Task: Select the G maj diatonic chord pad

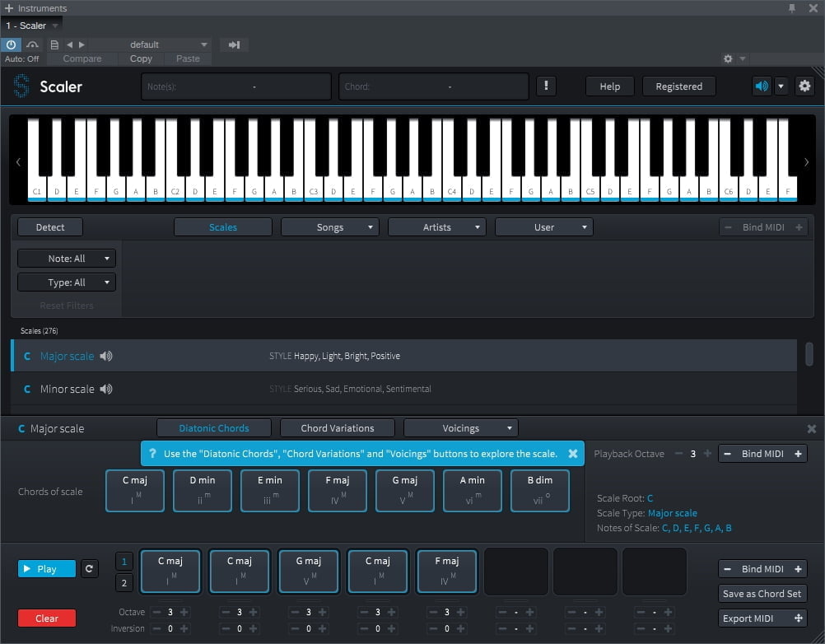Action: click(404, 491)
